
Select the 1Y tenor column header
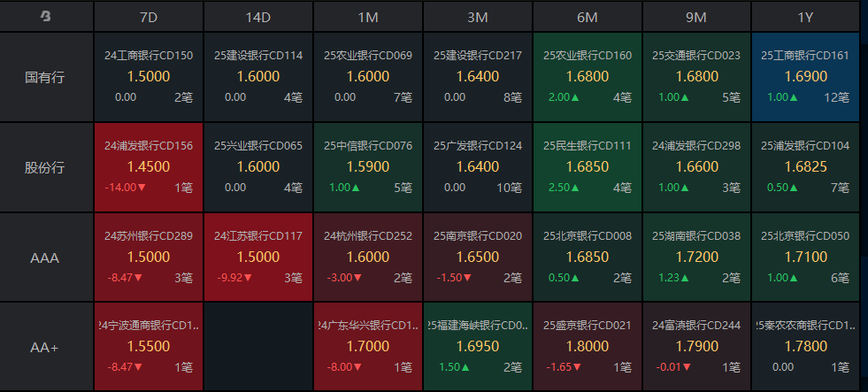click(x=805, y=17)
